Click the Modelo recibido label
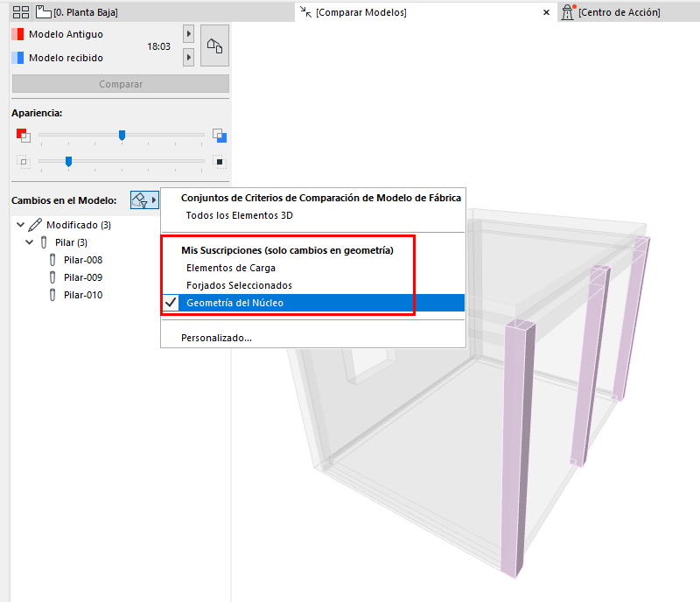 [x=66, y=58]
